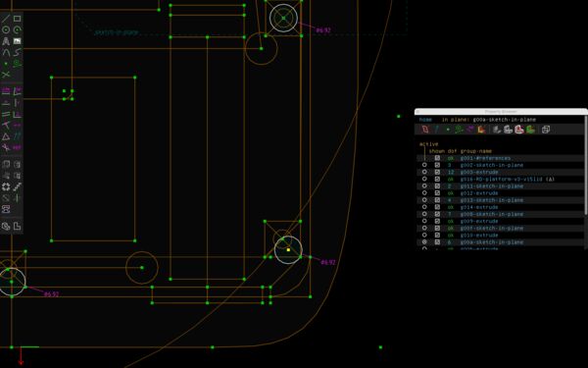Apply perpendicular constraint
This screenshot has height=368, width=588.
click(17, 114)
